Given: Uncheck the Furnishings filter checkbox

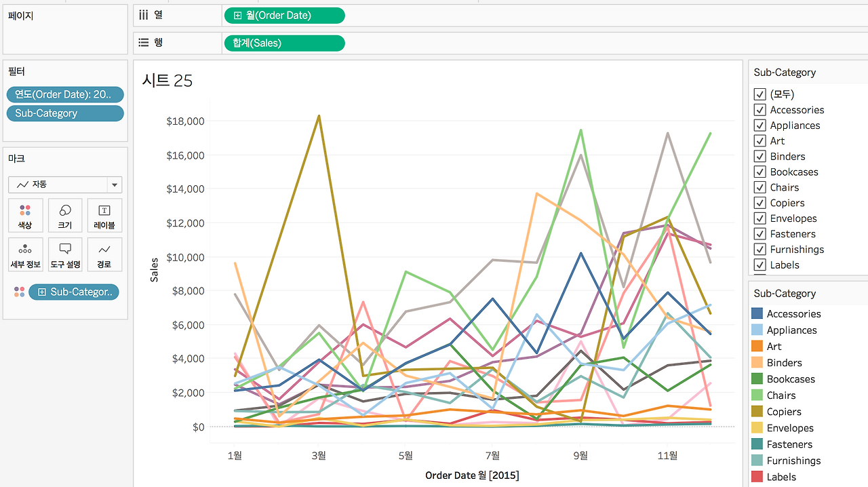Looking at the screenshot, I should [760, 250].
